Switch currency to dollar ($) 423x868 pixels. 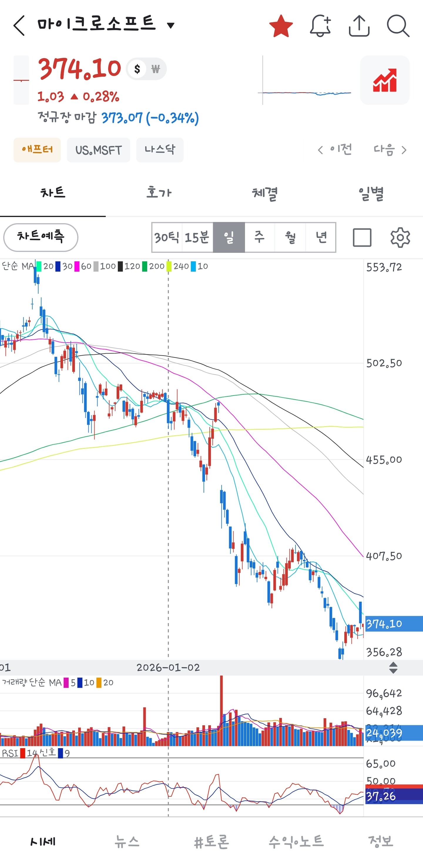click(137, 69)
